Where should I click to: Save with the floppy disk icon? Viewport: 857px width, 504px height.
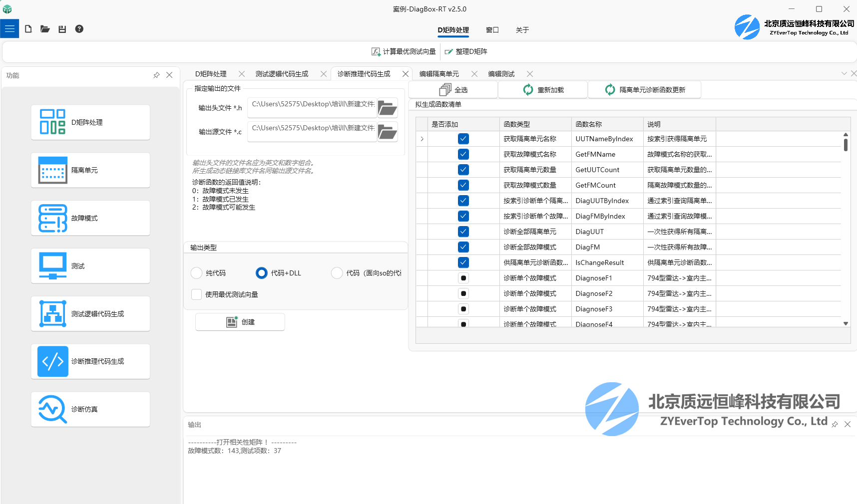click(62, 29)
